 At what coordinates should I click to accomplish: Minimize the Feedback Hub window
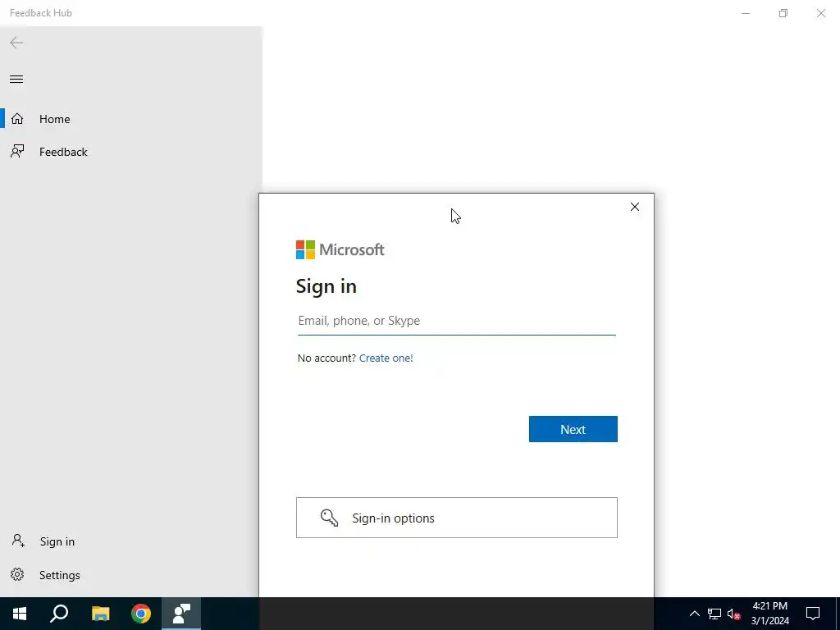click(x=746, y=13)
